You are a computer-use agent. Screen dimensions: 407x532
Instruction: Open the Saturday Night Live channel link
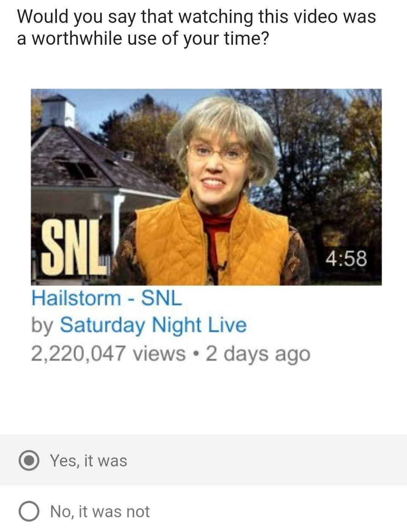(153, 325)
